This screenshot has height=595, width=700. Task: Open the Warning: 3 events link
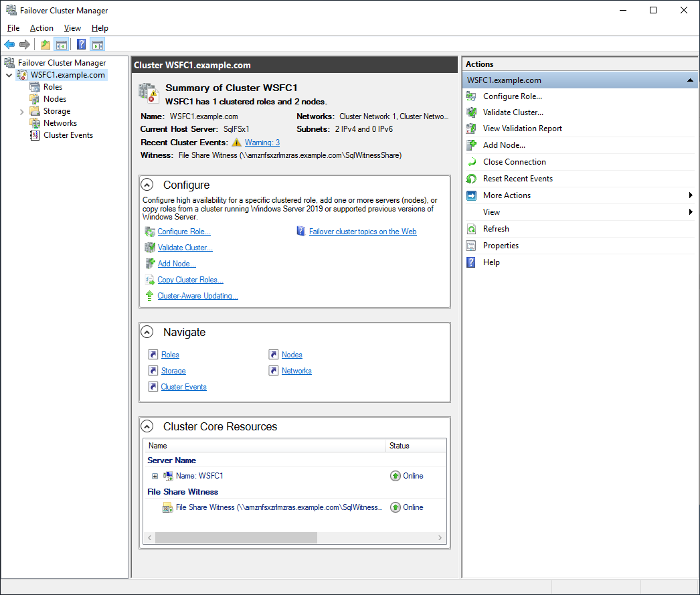262,143
